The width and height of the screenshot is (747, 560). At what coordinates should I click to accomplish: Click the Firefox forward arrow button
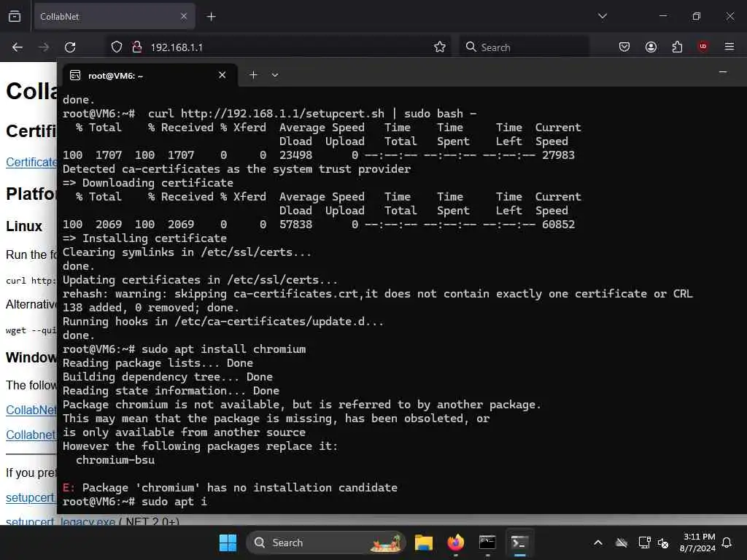click(44, 47)
